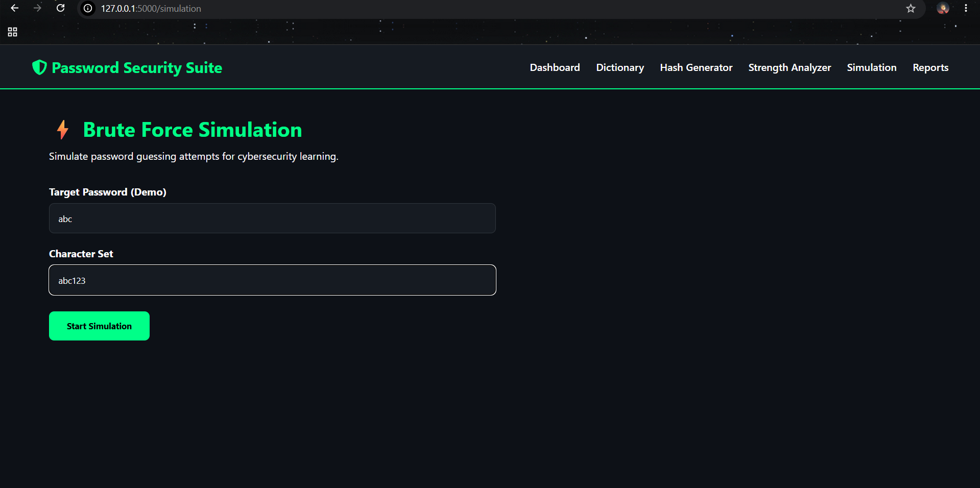
Task: Click the address bar URL
Action: point(151,9)
